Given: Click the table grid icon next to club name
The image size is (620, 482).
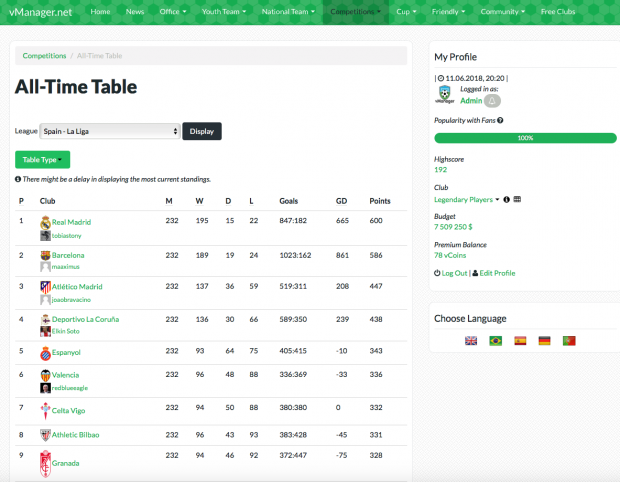Looking at the screenshot, I should pyautogui.click(x=517, y=199).
